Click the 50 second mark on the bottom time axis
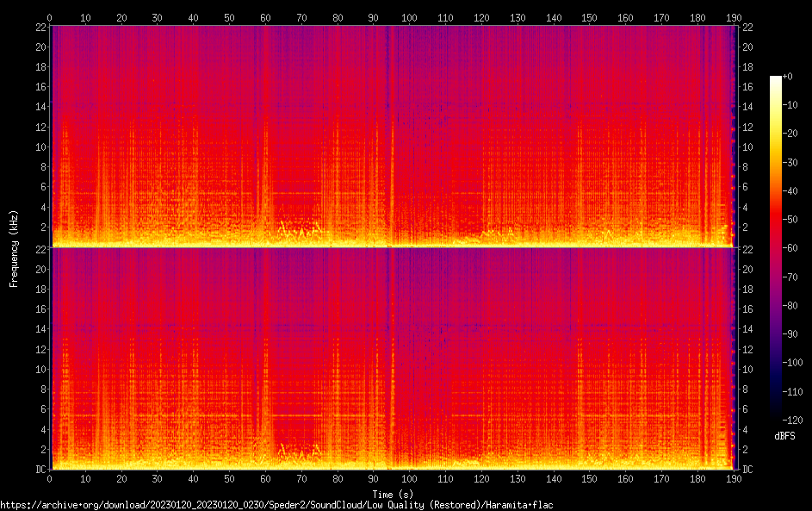The height and width of the screenshot is (511, 812). point(228,478)
